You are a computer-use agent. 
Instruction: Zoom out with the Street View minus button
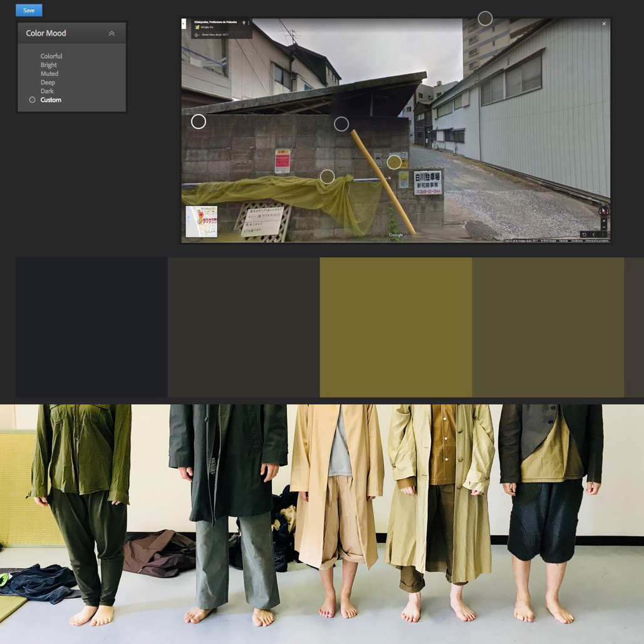coord(604,226)
